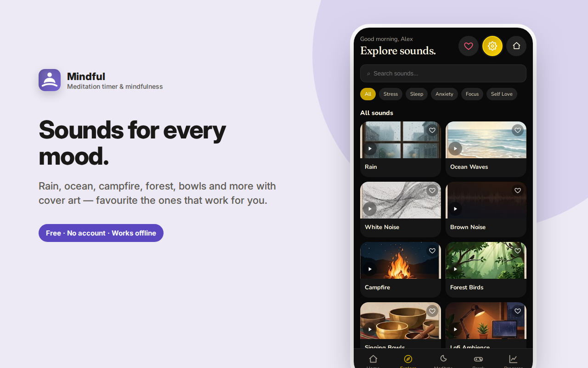Image resolution: width=588 pixels, height=368 pixels.
Task: Click the "Brown Noise" label
Action: pyautogui.click(x=468, y=227)
